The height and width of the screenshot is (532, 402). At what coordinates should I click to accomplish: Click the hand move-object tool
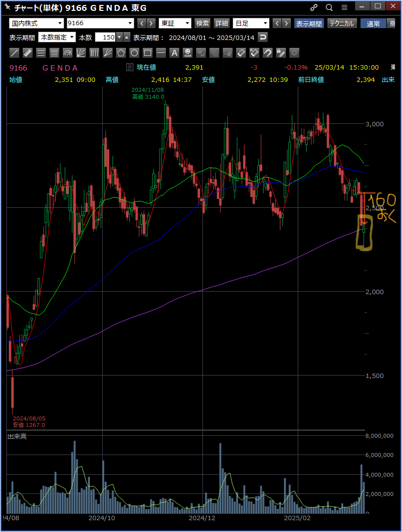pyautogui.click(x=228, y=53)
